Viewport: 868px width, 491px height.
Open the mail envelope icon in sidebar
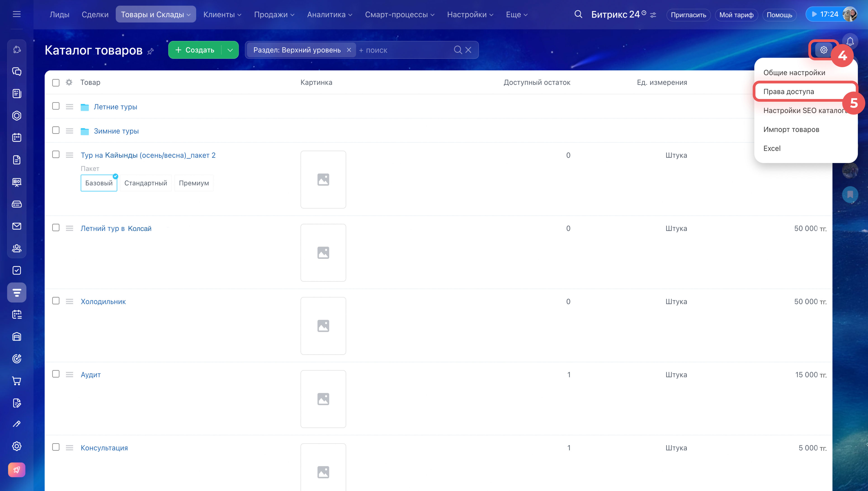(x=17, y=226)
